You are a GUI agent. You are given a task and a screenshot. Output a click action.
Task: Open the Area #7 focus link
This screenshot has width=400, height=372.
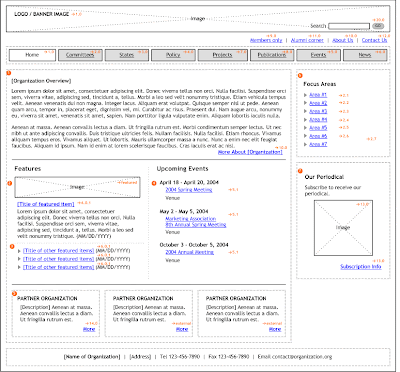(x=318, y=144)
